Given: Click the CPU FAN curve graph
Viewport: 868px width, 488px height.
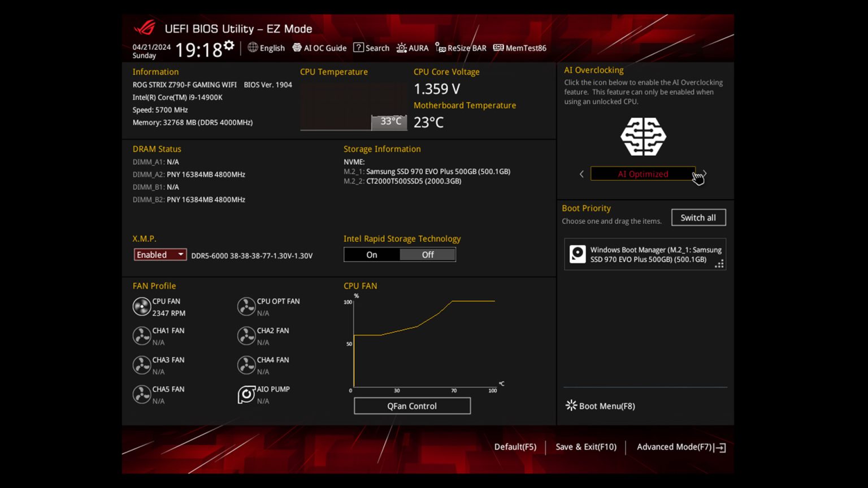Looking at the screenshot, I should click(424, 343).
